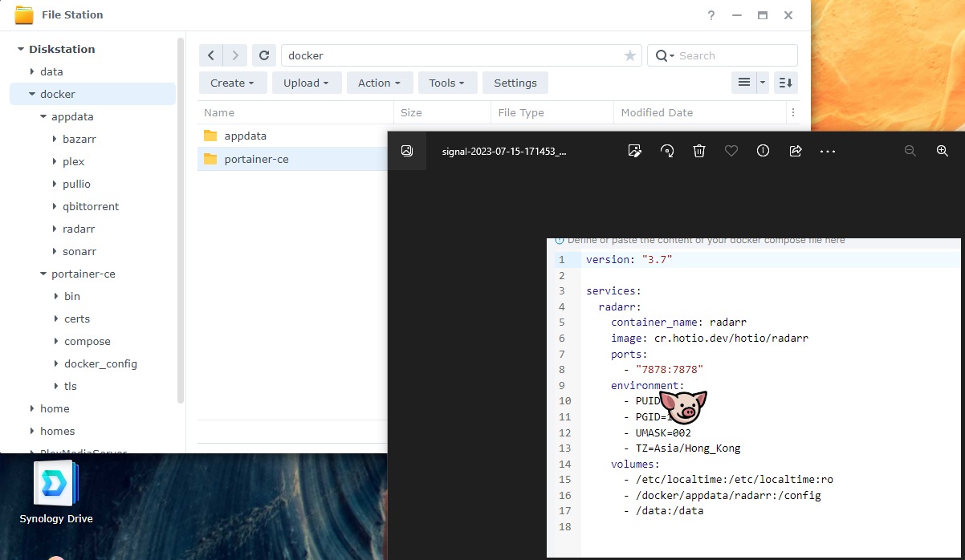The width and height of the screenshot is (965, 560).
Task: Select certs folder in the tree
Action: (x=77, y=319)
